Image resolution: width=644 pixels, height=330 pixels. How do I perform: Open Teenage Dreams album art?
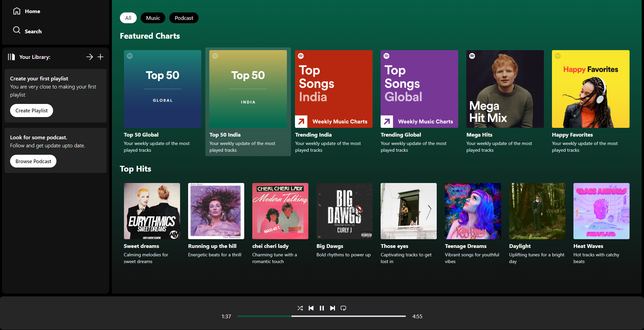click(473, 211)
